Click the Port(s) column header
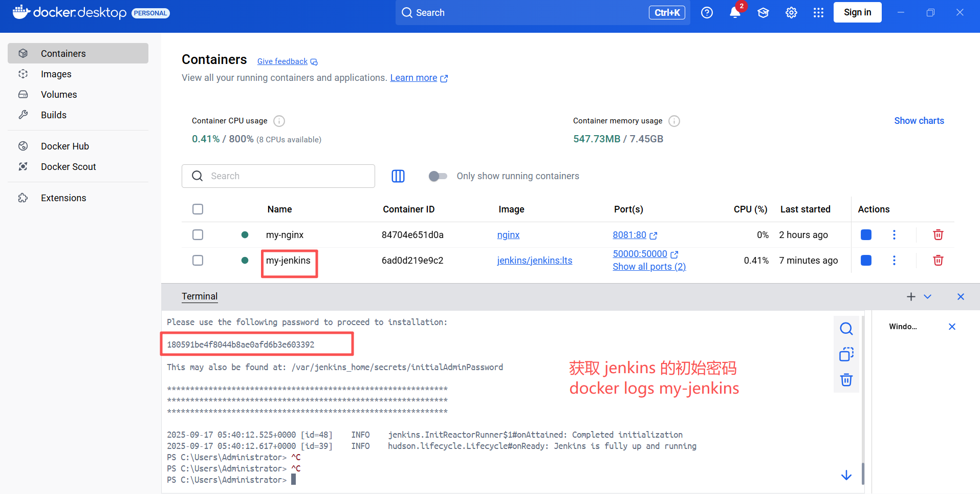The image size is (980, 494). tap(628, 209)
